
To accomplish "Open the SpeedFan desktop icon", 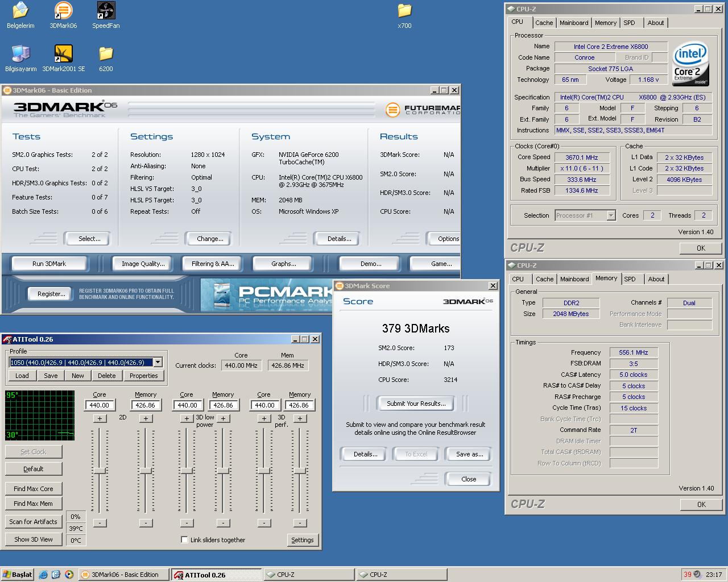I will [106, 15].
